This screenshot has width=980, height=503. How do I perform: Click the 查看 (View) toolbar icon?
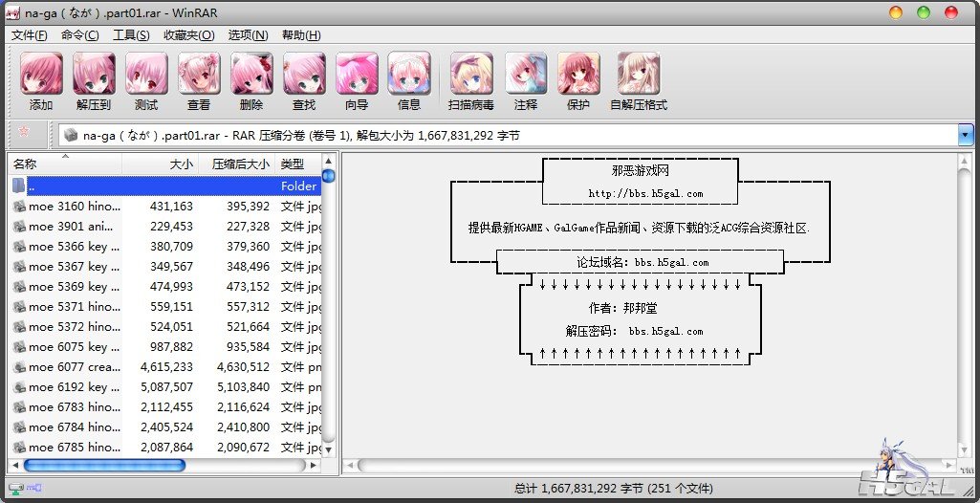click(x=199, y=74)
